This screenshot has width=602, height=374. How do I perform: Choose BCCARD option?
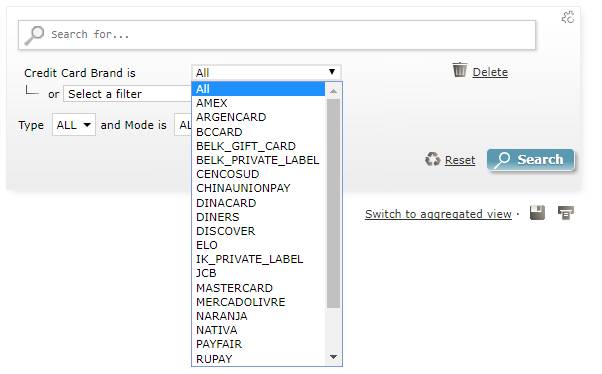258,132
